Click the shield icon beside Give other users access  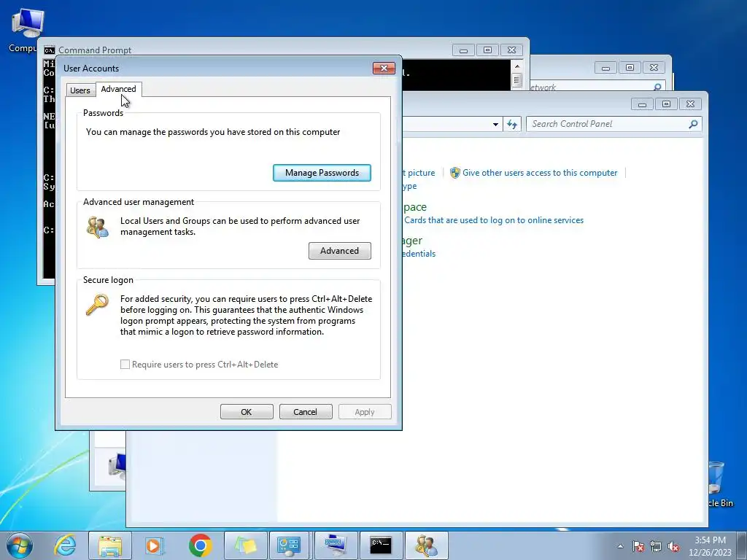coord(455,172)
